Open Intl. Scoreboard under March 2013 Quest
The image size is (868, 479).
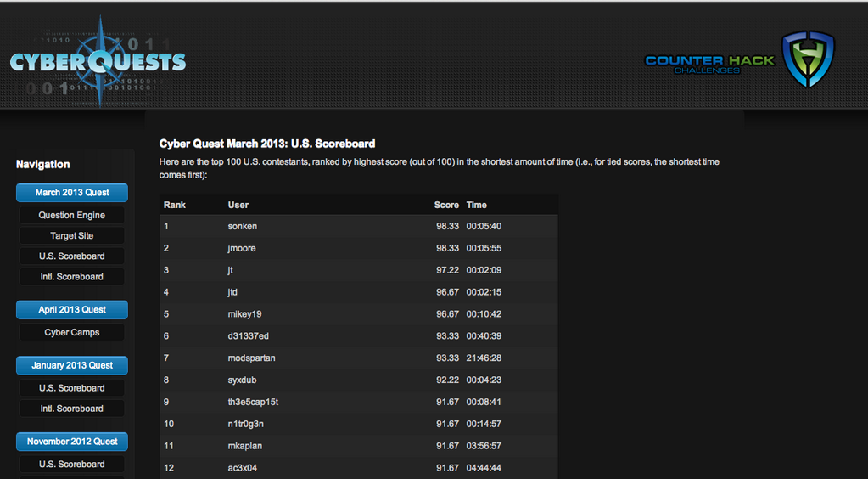click(x=72, y=277)
